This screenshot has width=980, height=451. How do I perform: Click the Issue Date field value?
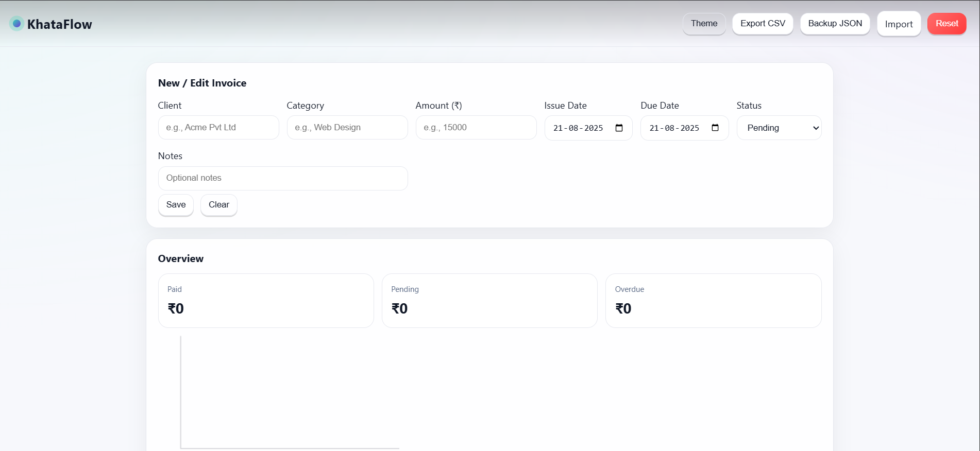pyautogui.click(x=578, y=128)
